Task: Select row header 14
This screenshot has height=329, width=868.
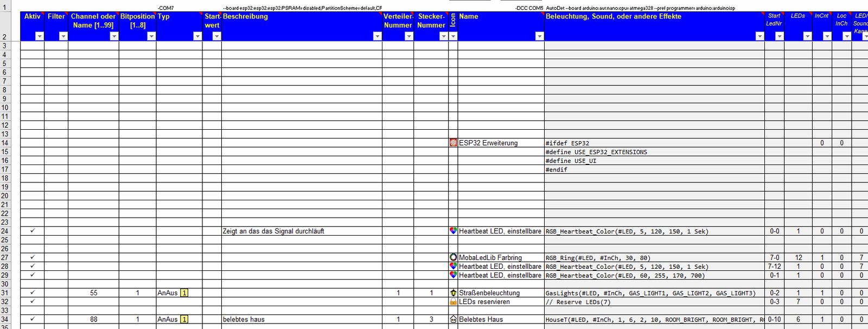Action: tap(5, 143)
